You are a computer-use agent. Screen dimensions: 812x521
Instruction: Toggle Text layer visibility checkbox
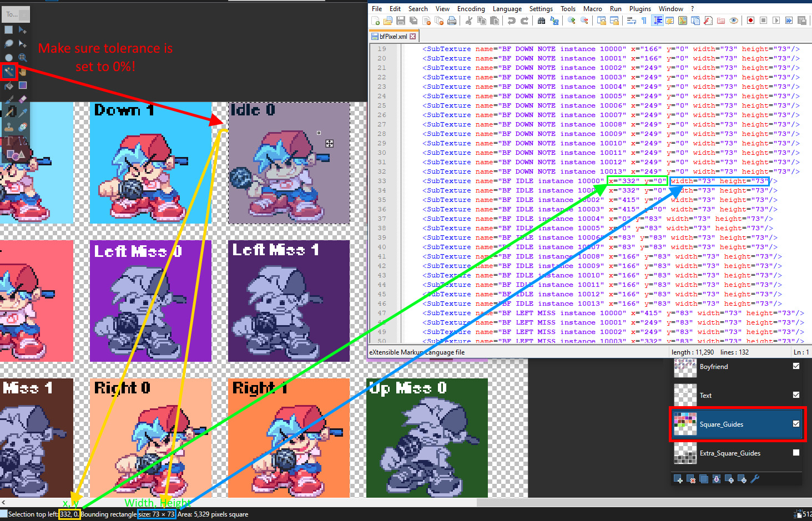(x=796, y=395)
